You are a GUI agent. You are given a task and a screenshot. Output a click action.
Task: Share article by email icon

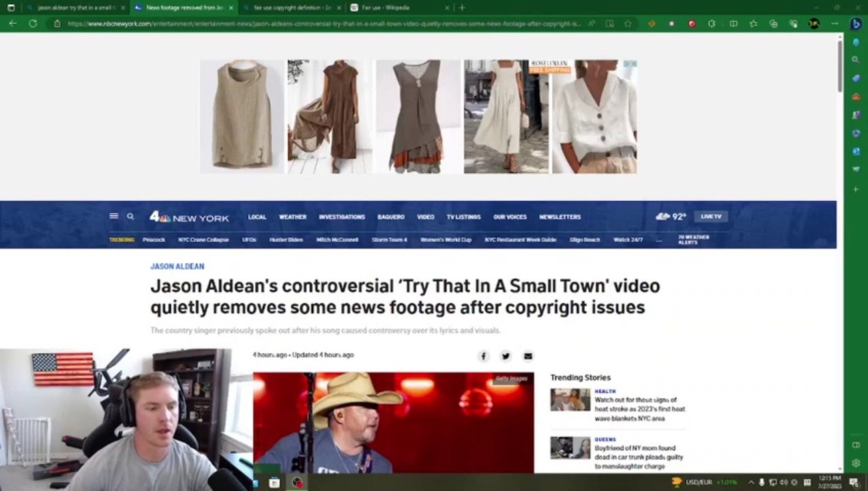527,356
